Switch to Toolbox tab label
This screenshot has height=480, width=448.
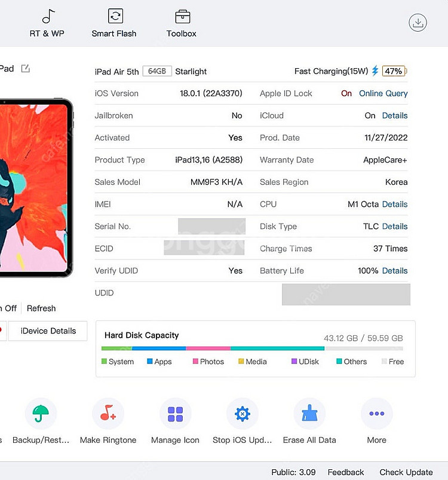[x=182, y=33]
